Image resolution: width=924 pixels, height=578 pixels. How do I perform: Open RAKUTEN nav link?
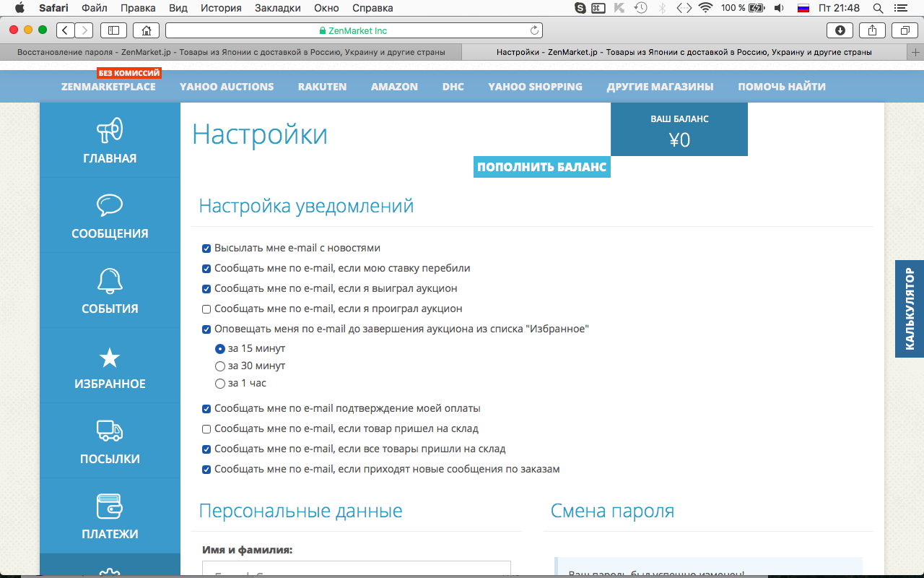[x=322, y=87]
